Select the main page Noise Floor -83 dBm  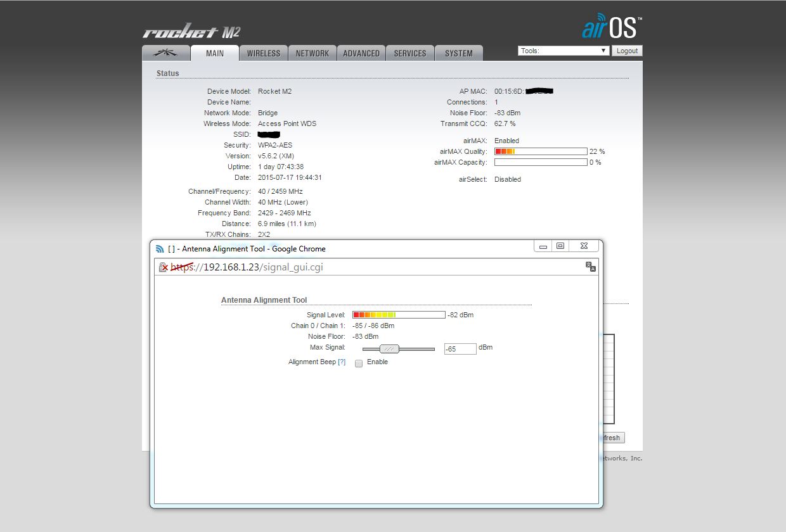click(x=508, y=113)
